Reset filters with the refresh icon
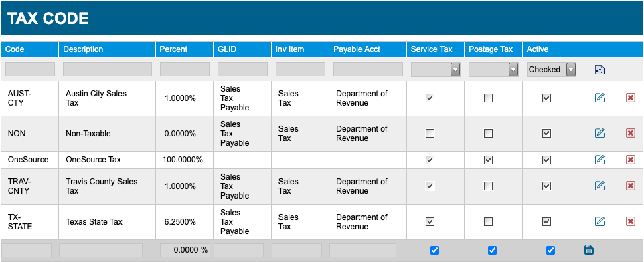The height and width of the screenshot is (262, 644). click(x=600, y=70)
